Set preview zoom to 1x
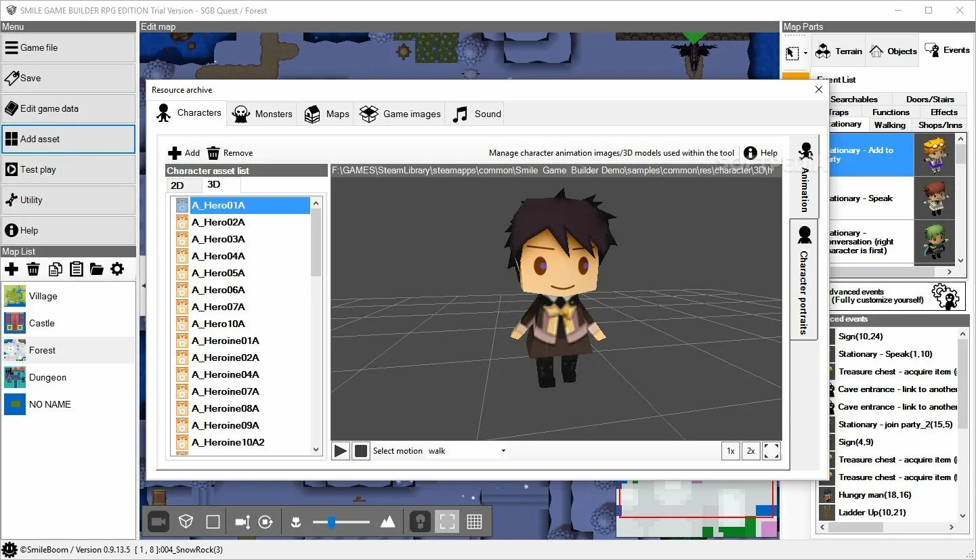This screenshot has height=560, width=976. 731,451
